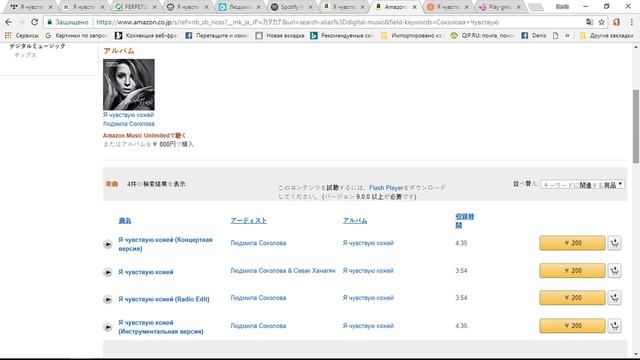
Task: Open the Denis Facebook bookmark
Action: [x=534, y=36]
